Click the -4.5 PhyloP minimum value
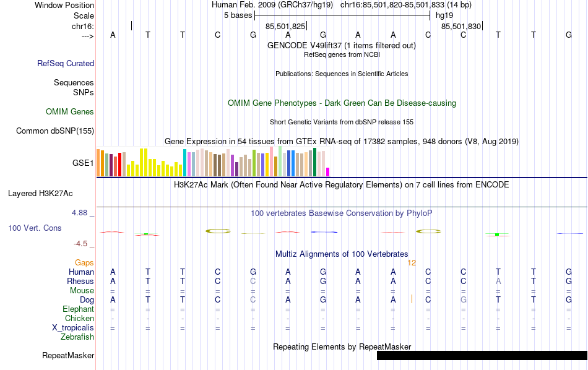Screen dimensions: 588x370 tap(80, 244)
